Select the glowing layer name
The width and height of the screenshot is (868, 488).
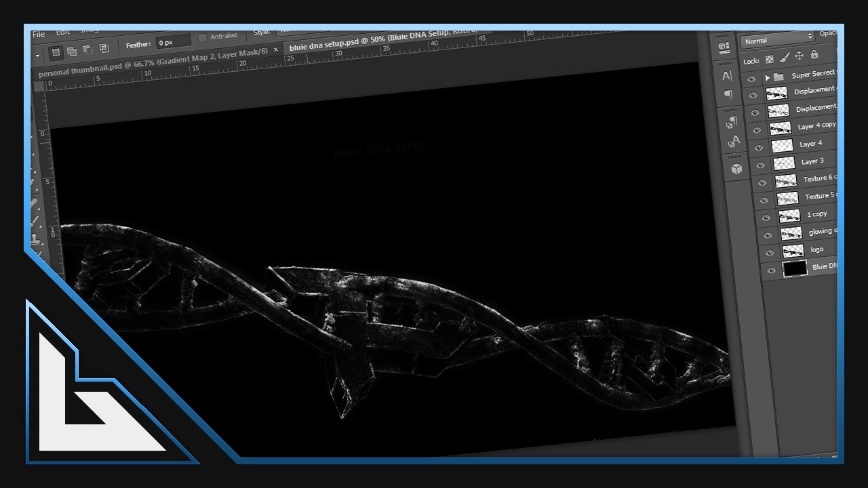point(823,232)
